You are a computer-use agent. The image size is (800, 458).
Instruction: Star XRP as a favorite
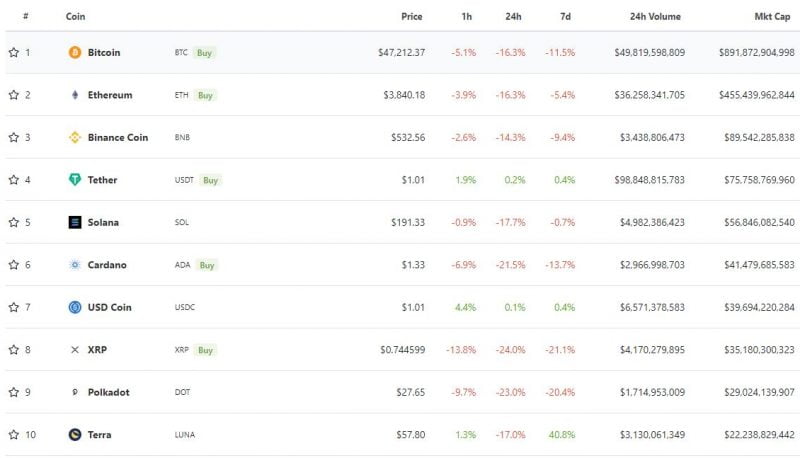coord(14,350)
